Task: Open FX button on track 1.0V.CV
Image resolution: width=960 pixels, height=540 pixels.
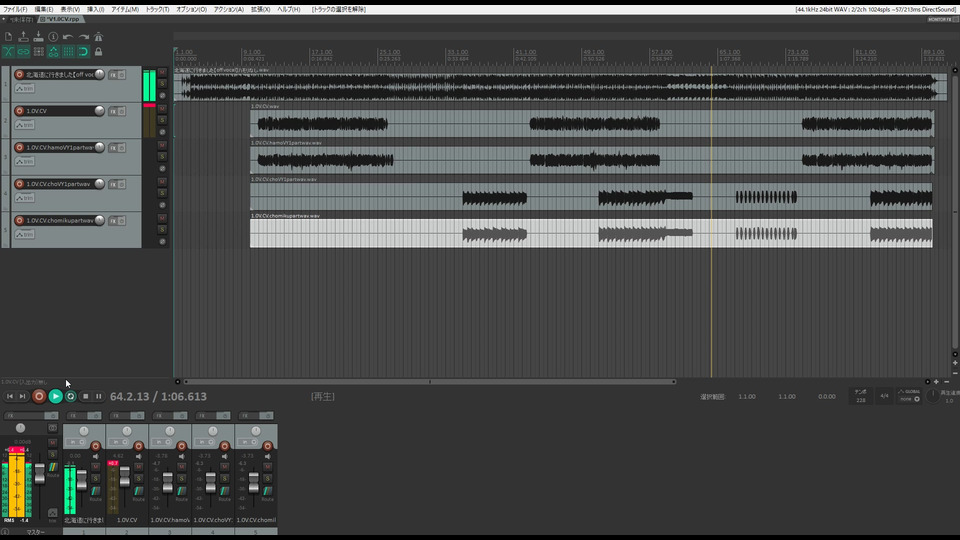Action: (x=113, y=111)
